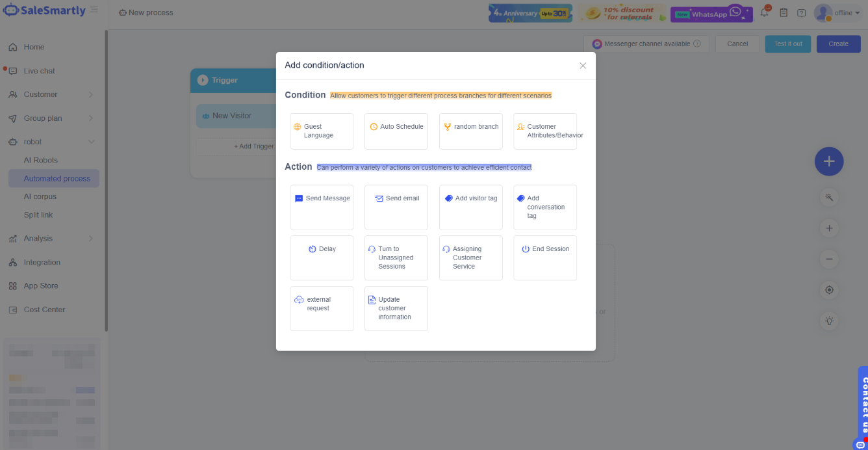The width and height of the screenshot is (868, 450).
Task: Open AI Robots in the sidebar
Action: 41,160
